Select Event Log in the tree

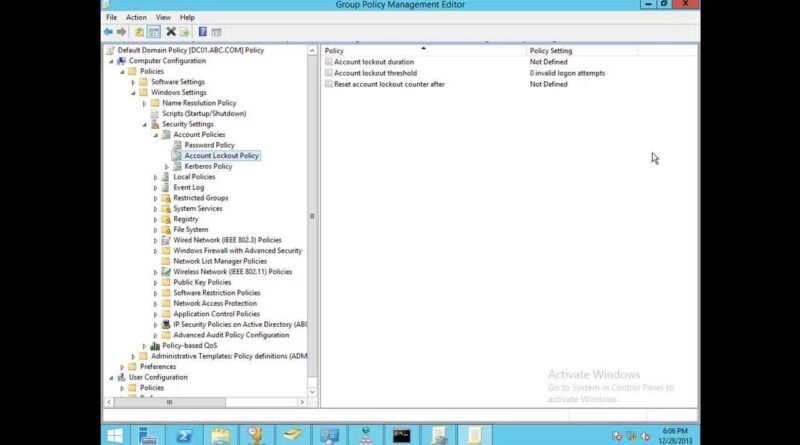pos(188,187)
